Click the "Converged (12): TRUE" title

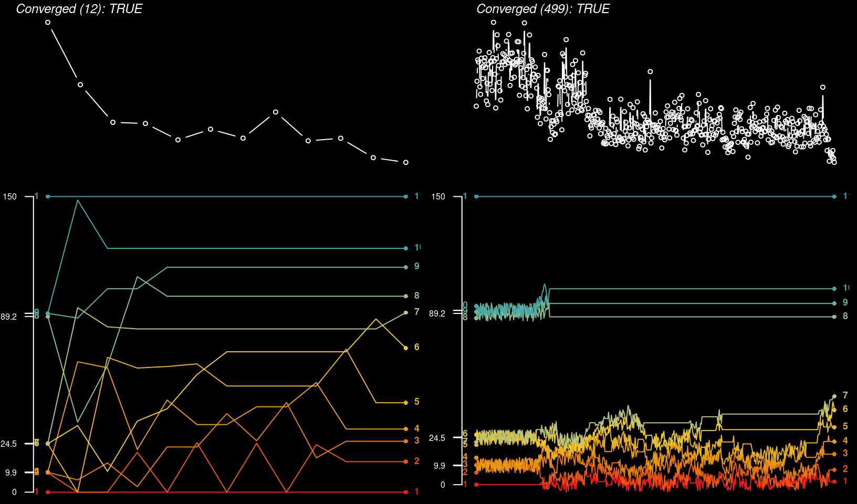[79, 9]
